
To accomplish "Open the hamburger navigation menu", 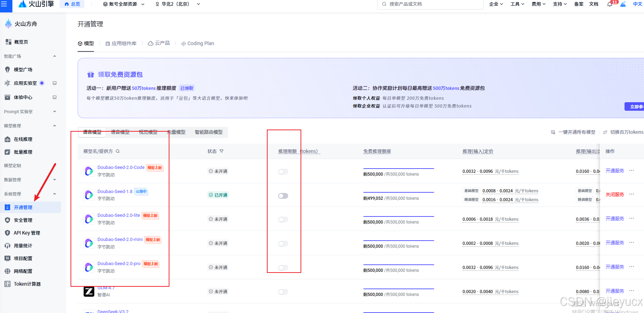I will [x=4, y=4].
